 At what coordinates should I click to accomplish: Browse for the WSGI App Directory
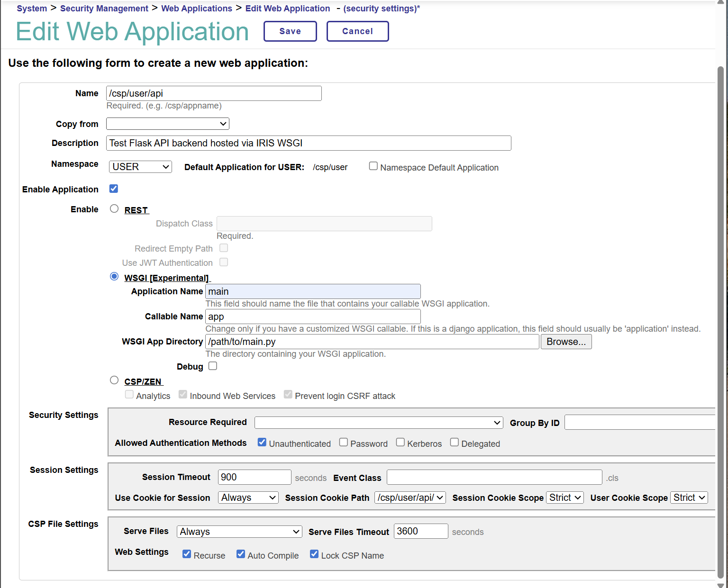pyautogui.click(x=566, y=342)
